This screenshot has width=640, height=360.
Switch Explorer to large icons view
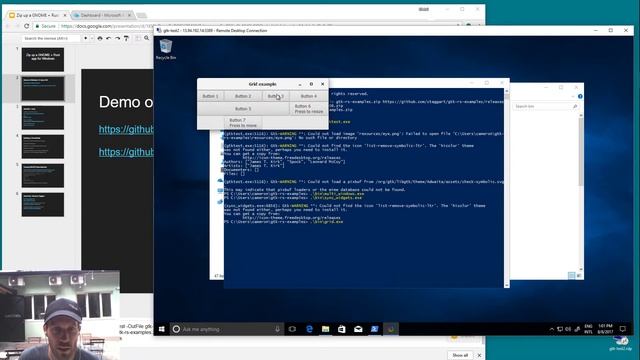pos(579,276)
